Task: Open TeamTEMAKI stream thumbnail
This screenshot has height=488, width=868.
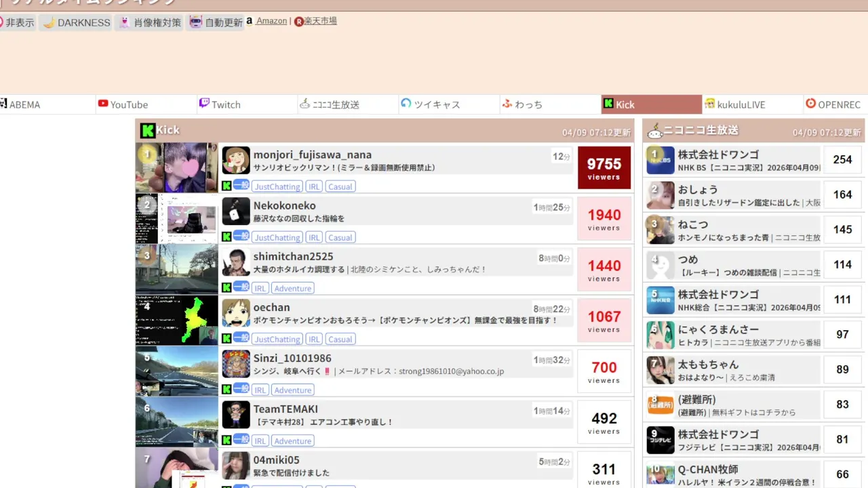Action: [176, 422]
